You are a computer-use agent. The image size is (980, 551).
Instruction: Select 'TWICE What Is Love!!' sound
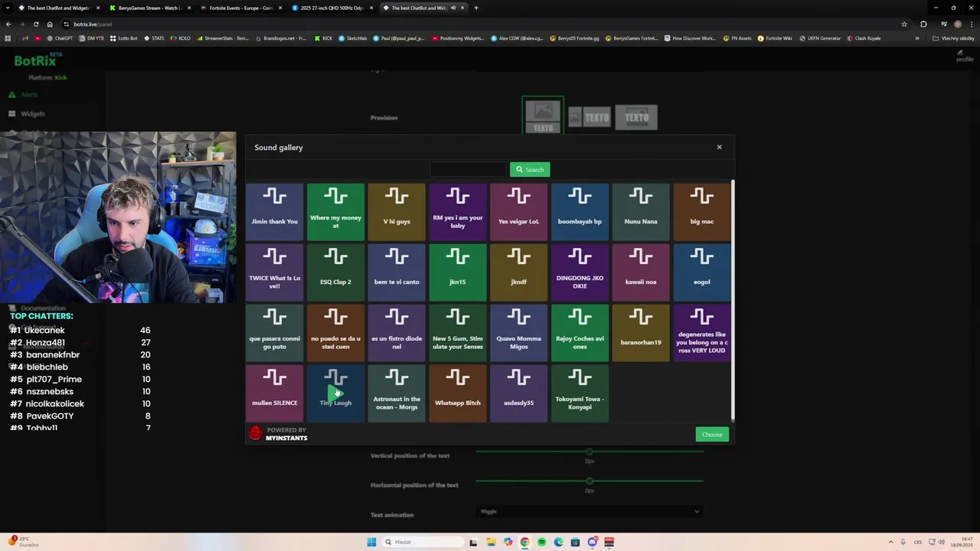pyautogui.click(x=274, y=272)
